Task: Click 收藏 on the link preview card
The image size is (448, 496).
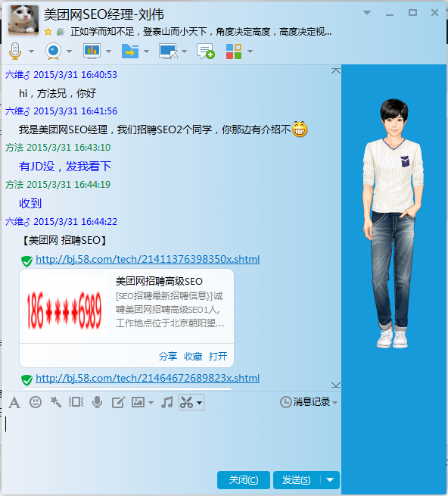Action: [x=193, y=356]
